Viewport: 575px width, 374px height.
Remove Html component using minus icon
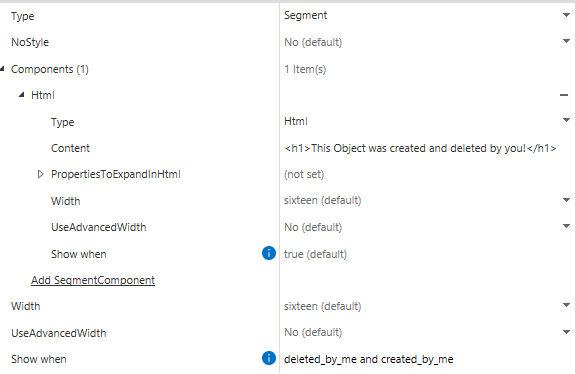[x=564, y=95]
